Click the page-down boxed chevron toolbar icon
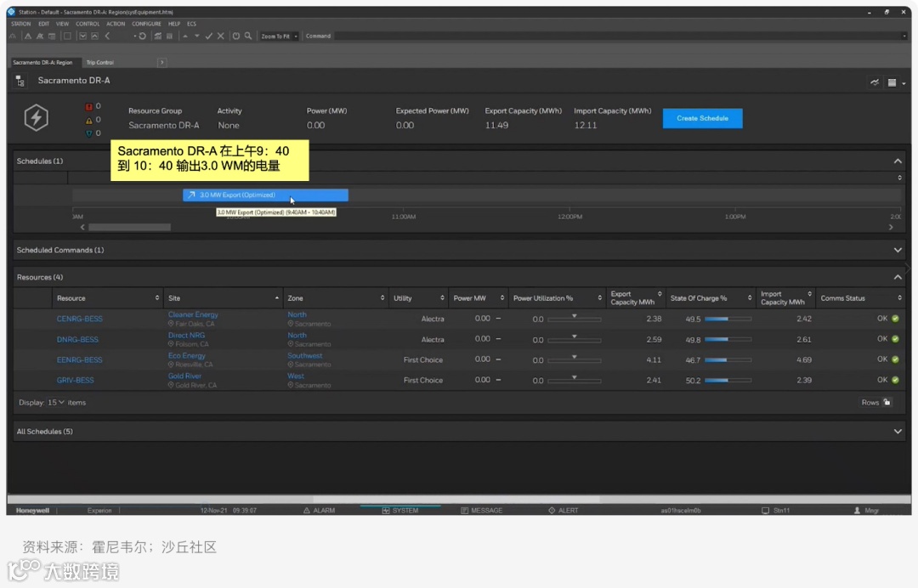The width and height of the screenshot is (918, 588). tap(83, 37)
